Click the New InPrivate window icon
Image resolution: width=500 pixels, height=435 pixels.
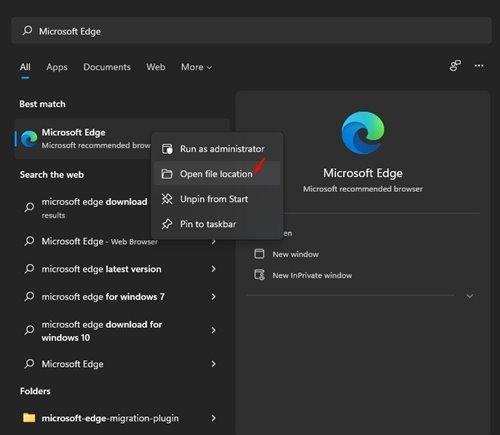tap(259, 275)
